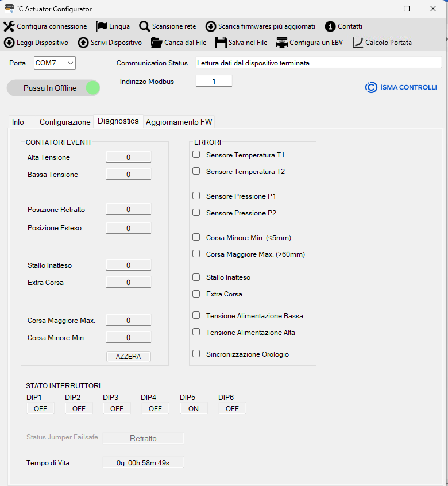Tick Sensore Temperatura T1 checkbox
Image resolution: width=448 pixels, height=486 pixels.
click(x=196, y=155)
